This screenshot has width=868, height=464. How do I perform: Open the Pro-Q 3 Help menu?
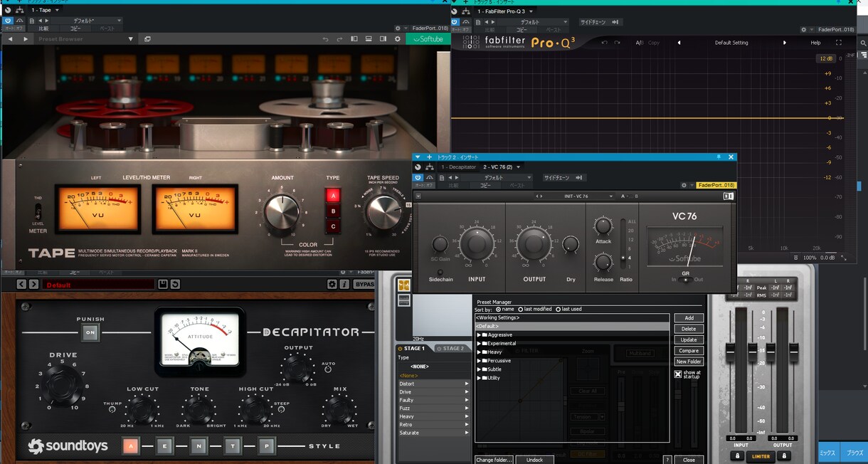[x=815, y=43]
